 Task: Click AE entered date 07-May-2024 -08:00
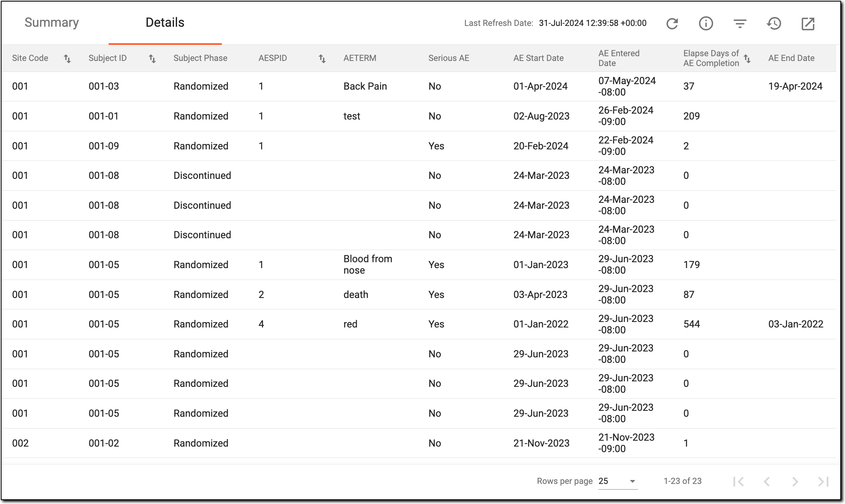point(627,86)
